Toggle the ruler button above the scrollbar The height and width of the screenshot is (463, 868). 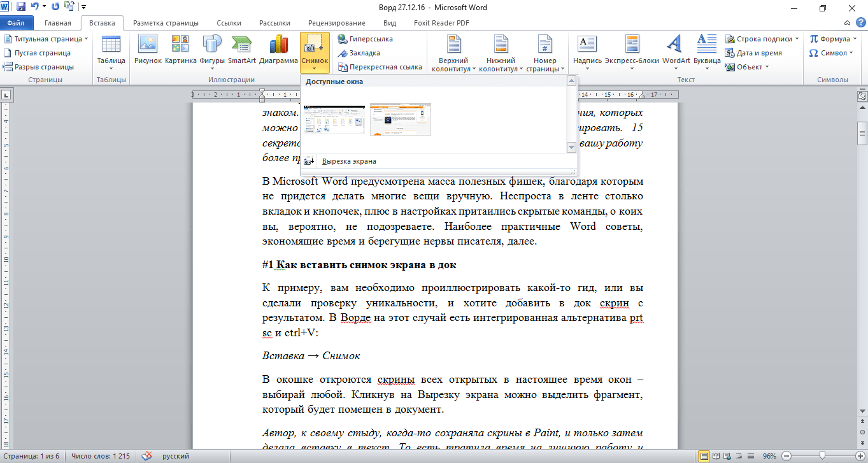click(862, 96)
